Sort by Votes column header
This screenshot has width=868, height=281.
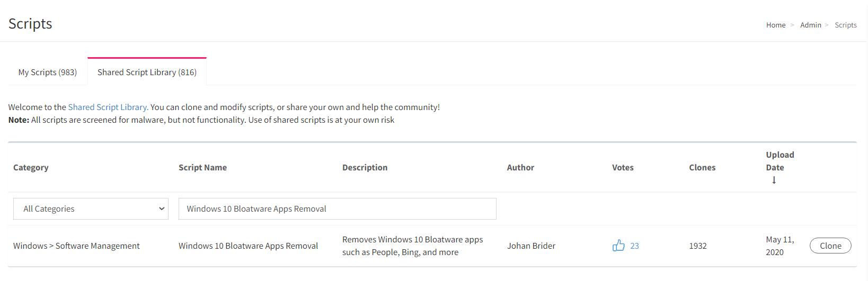pos(623,167)
